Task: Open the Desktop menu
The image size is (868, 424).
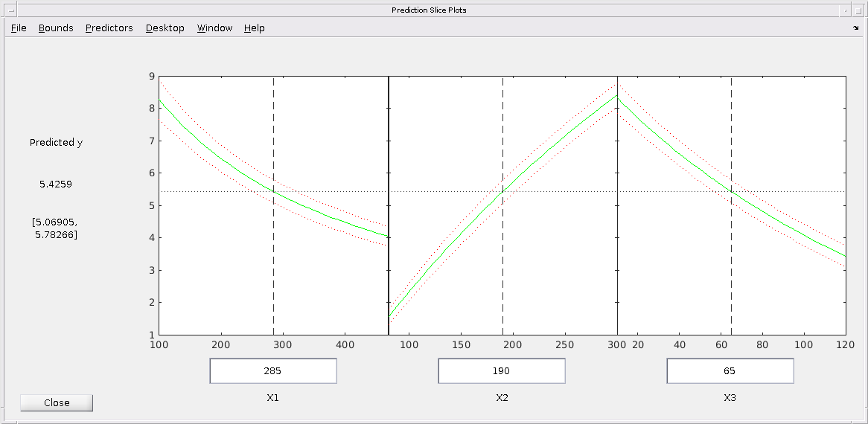Action: tap(165, 28)
